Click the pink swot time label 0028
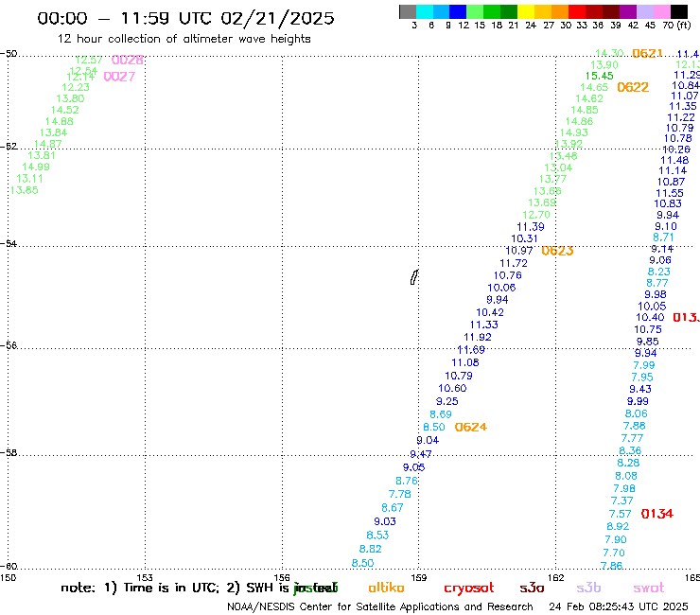 coord(128,60)
